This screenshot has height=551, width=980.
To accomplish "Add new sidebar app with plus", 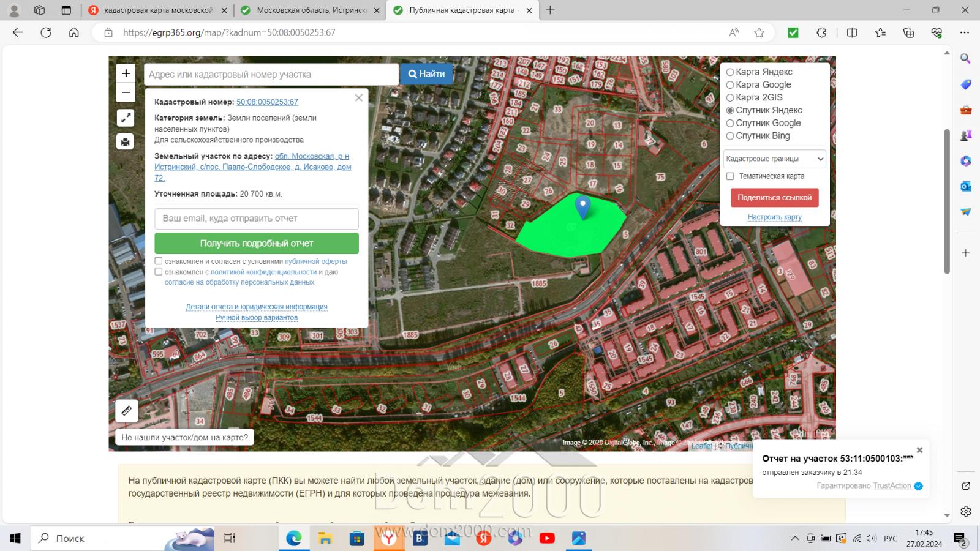I will pos(966,253).
